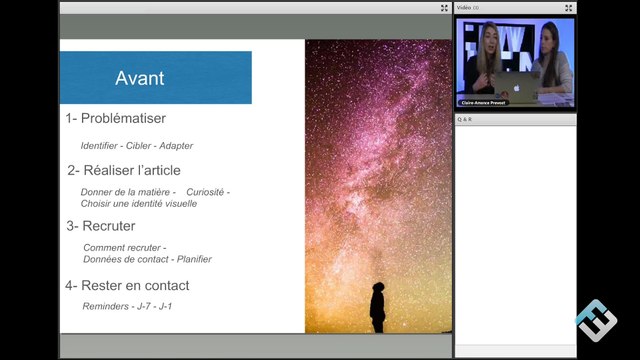The width and height of the screenshot is (640, 360).
Task: Click 'Identifier - Cibler - Adapter' text
Action: tap(137, 146)
